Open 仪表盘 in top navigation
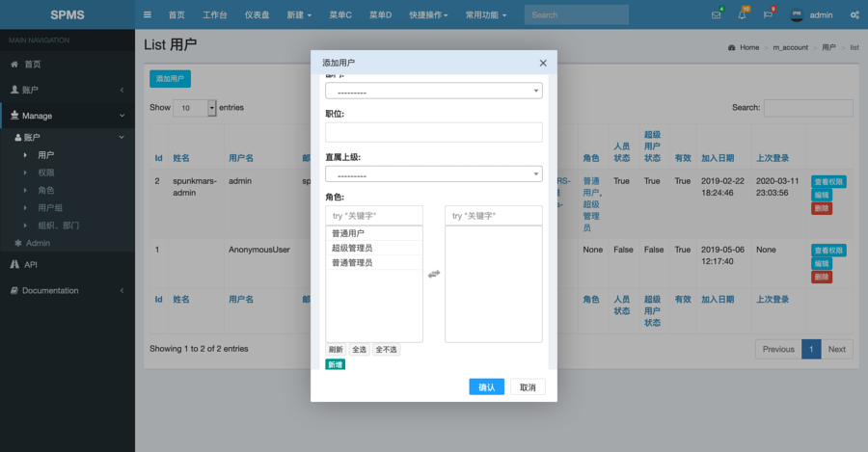 click(x=257, y=14)
